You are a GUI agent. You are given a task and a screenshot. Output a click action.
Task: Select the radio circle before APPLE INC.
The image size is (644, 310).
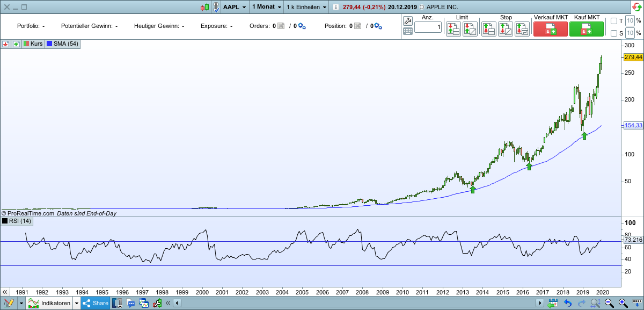click(x=422, y=7)
